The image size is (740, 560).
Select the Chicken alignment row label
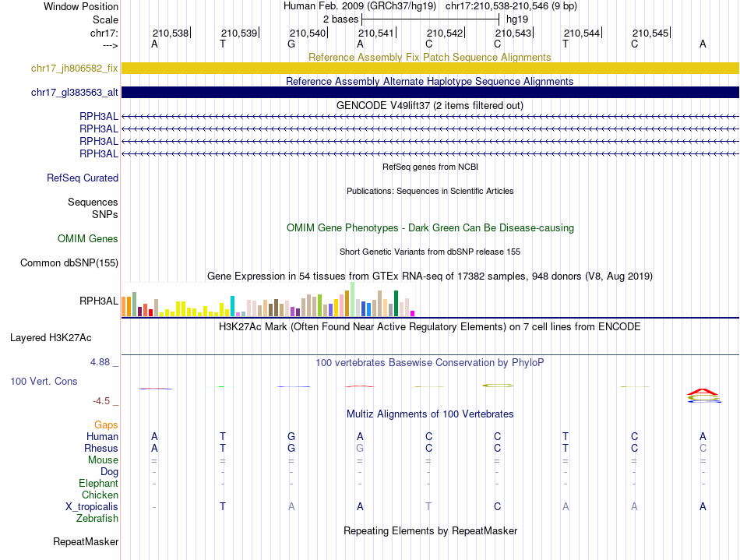click(x=100, y=495)
